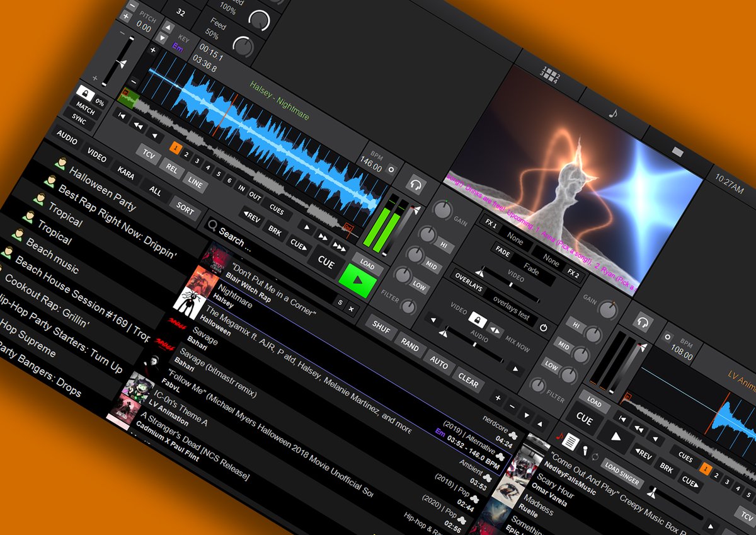756x535 pixels.
Task: Click the MATCH button
Action: 86,110
